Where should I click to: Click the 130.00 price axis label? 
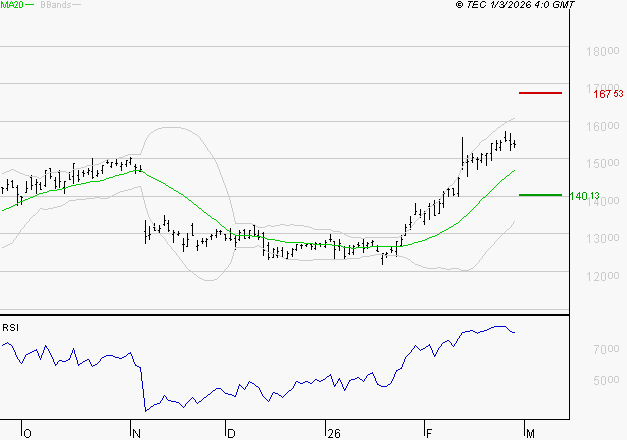point(603,238)
